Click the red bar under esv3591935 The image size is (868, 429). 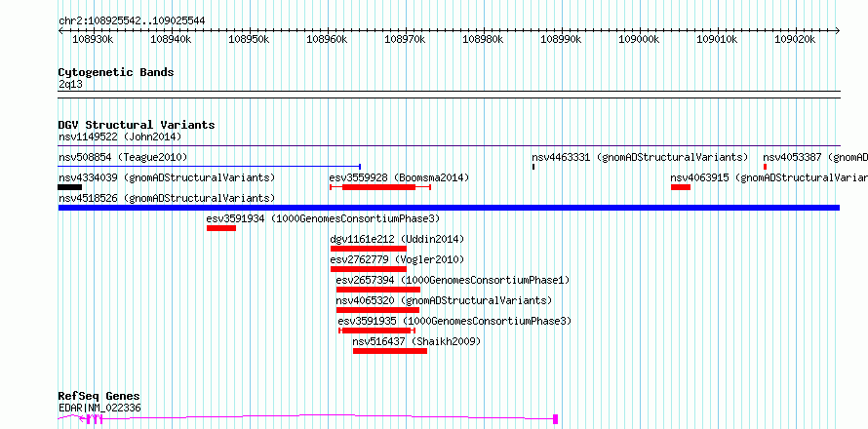[x=376, y=331]
